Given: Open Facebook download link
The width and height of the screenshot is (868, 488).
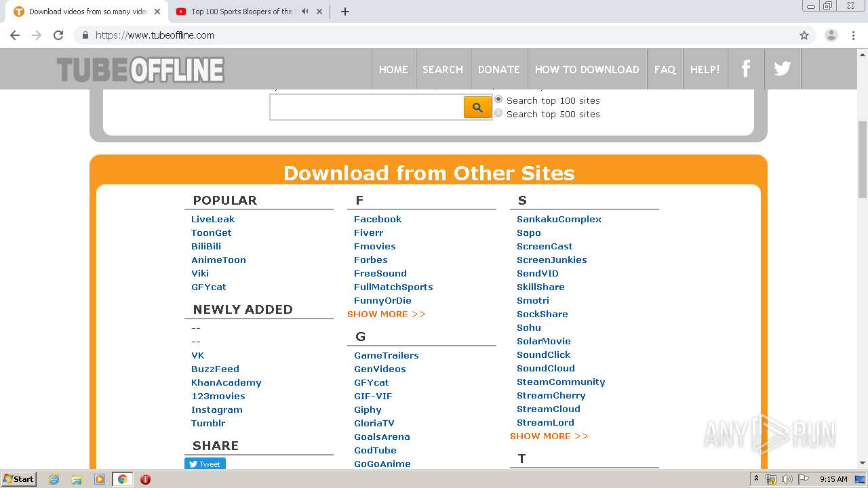Looking at the screenshot, I should click(378, 219).
